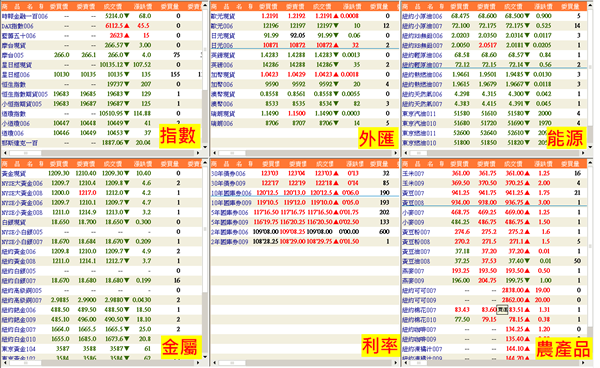The height and width of the screenshot is (368, 600).
Task: Sort by 委買量 column in the 農產品 panel
Action: click(x=570, y=164)
